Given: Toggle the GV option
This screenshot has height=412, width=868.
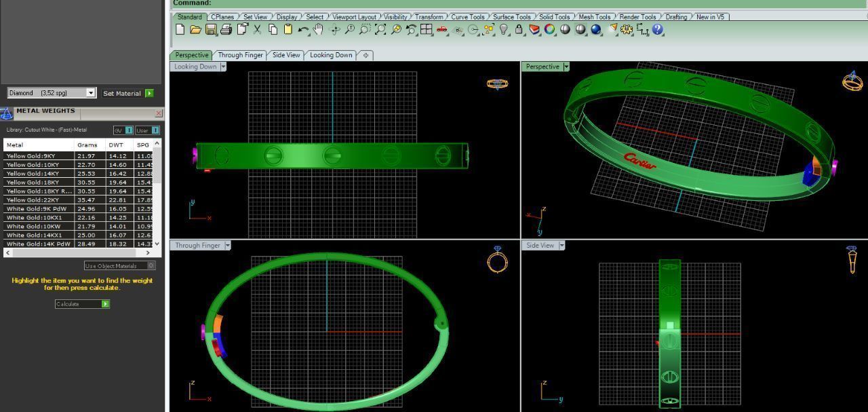Looking at the screenshot, I should (x=123, y=130).
